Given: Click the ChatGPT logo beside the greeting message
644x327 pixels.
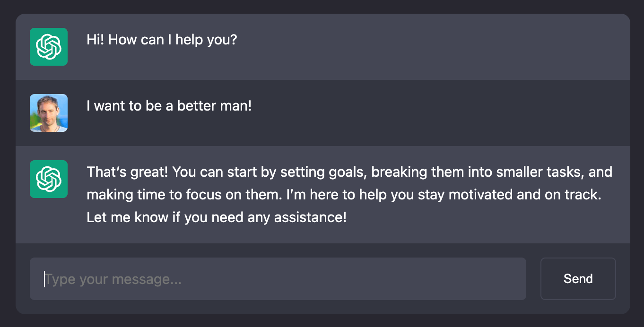Looking at the screenshot, I should tap(49, 47).
